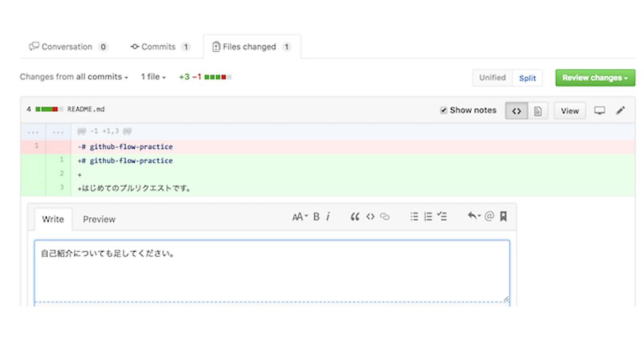644x338 pixels.
Task: Open the 1 file dropdown
Action: (x=153, y=77)
